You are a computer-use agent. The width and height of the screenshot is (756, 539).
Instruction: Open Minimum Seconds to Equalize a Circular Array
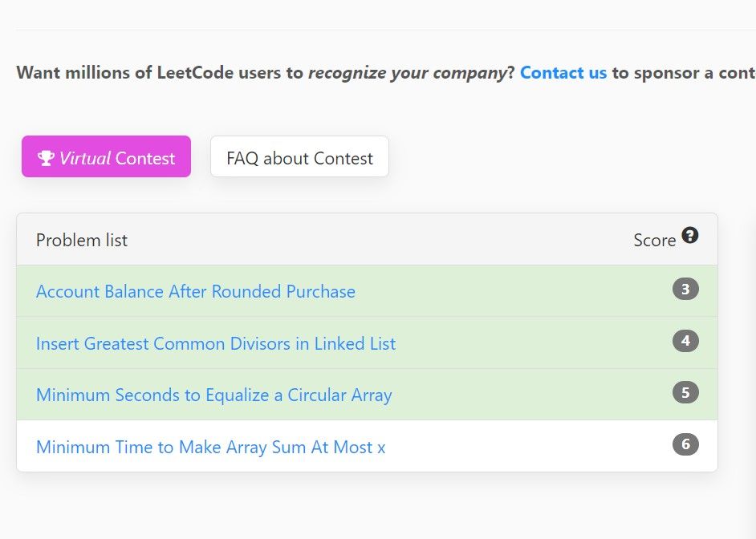pyautogui.click(x=214, y=395)
